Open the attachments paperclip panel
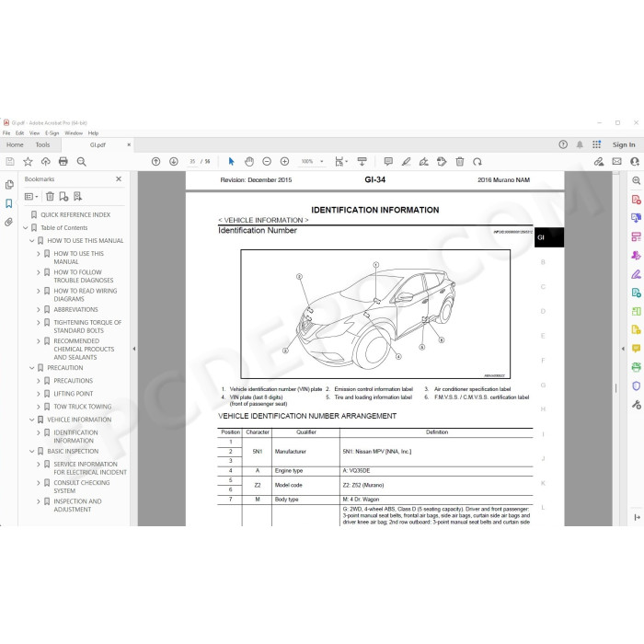Viewport: 644px width, 644px height. point(8,223)
